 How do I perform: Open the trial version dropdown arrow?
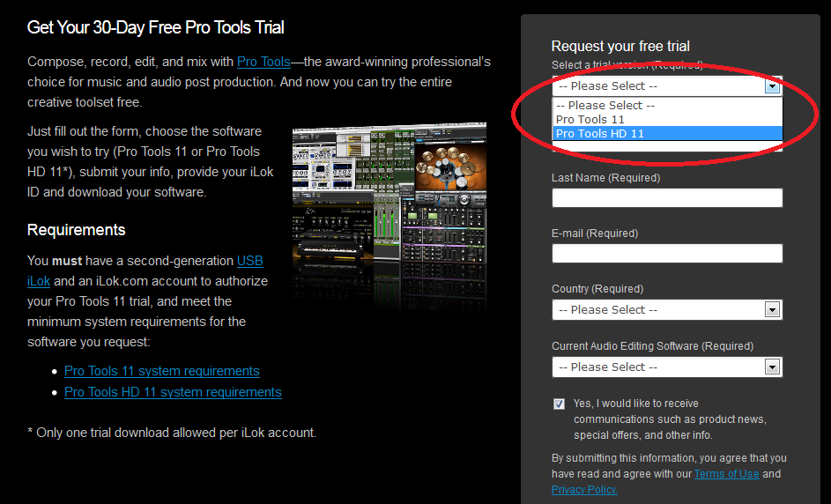(772, 85)
